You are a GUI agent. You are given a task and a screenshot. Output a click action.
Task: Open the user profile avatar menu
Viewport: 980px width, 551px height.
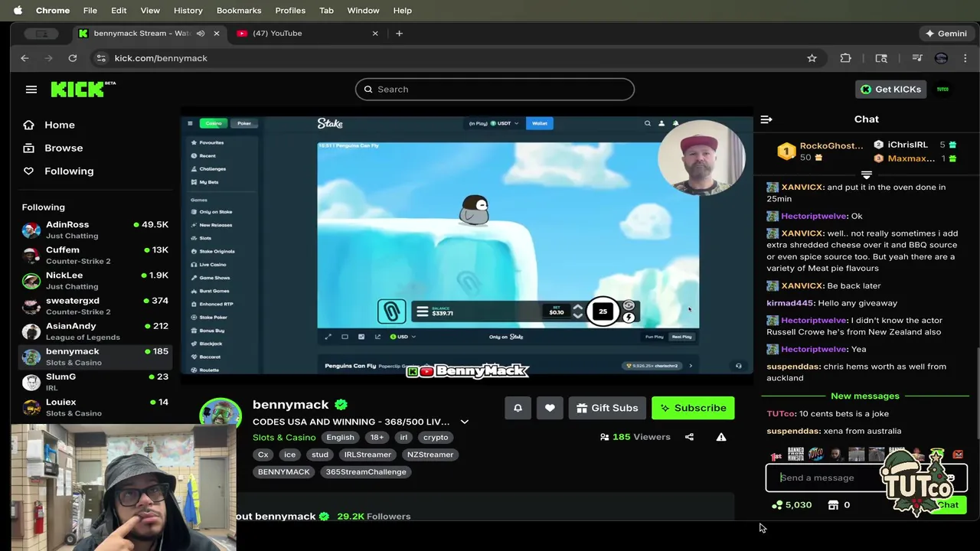(x=942, y=89)
